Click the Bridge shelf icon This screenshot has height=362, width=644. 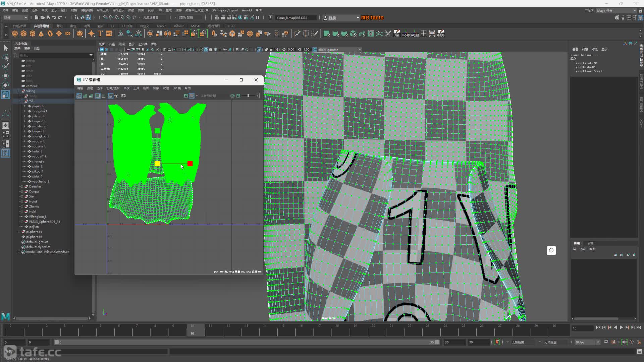[x=223, y=34]
